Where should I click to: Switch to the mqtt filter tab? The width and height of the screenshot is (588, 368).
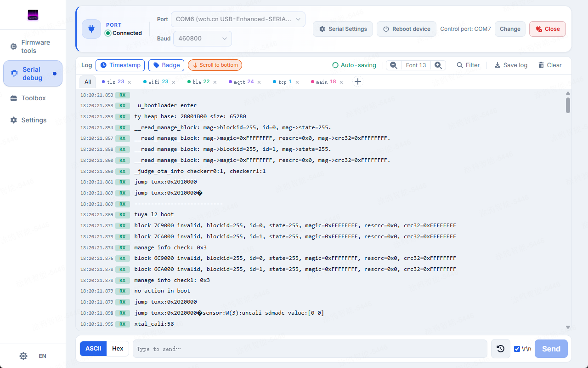click(x=241, y=82)
